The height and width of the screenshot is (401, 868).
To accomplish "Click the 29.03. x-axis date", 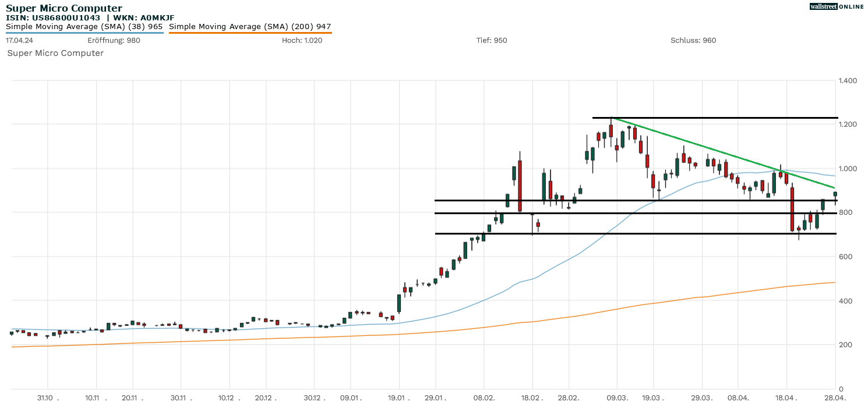I will click(x=701, y=398).
